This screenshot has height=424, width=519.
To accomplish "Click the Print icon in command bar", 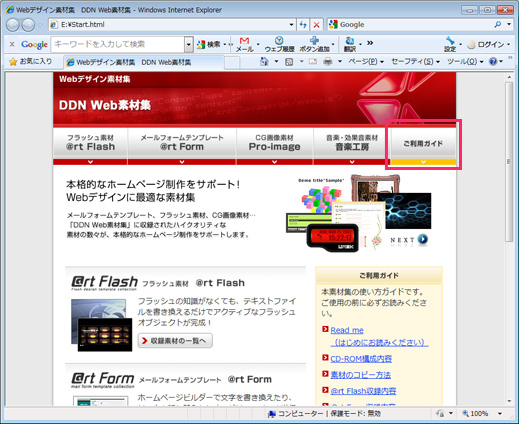I will point(328,62).
